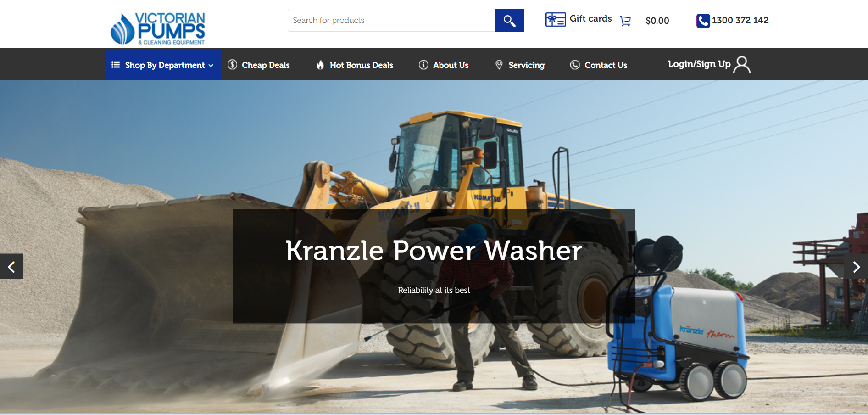Go to About Us
Image resolution: width=868 pixels, height=415 pixels.
click(x=451, y=65)
